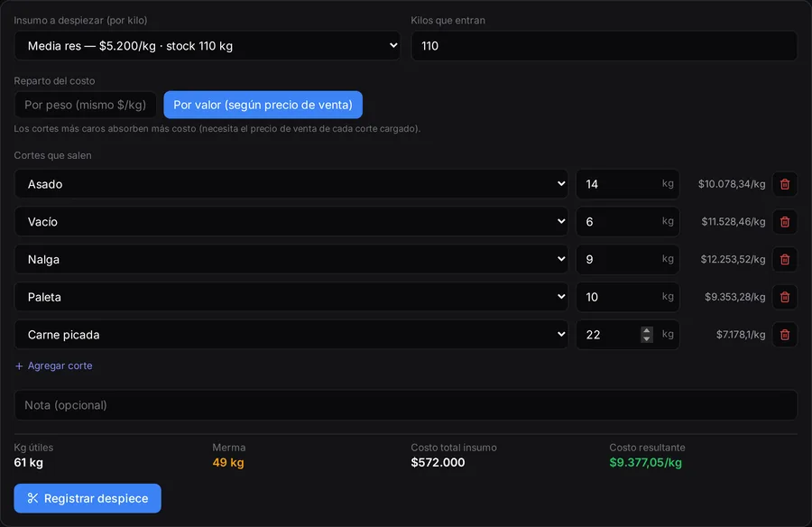The image size is (812, 527).
Task: Open the 'Media res' insumo dropdown
Action: coord(208,46)
